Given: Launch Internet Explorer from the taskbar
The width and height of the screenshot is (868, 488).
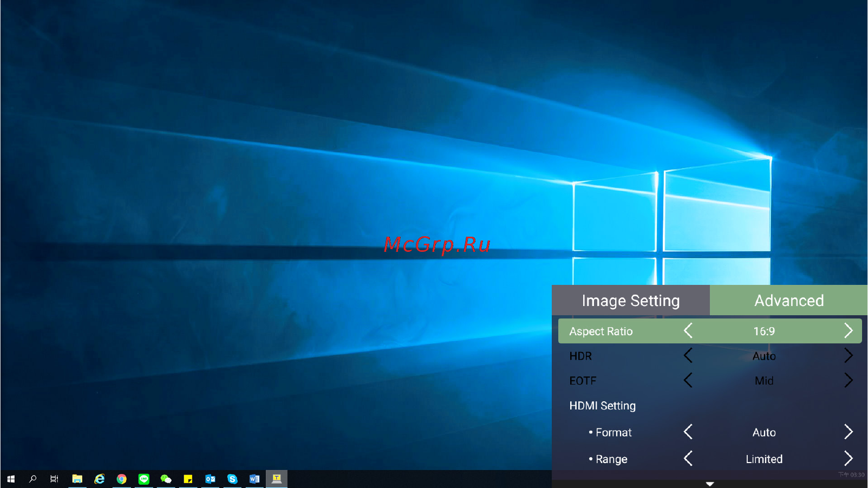Looking at the screenshot, I should (x=100, y=479).
